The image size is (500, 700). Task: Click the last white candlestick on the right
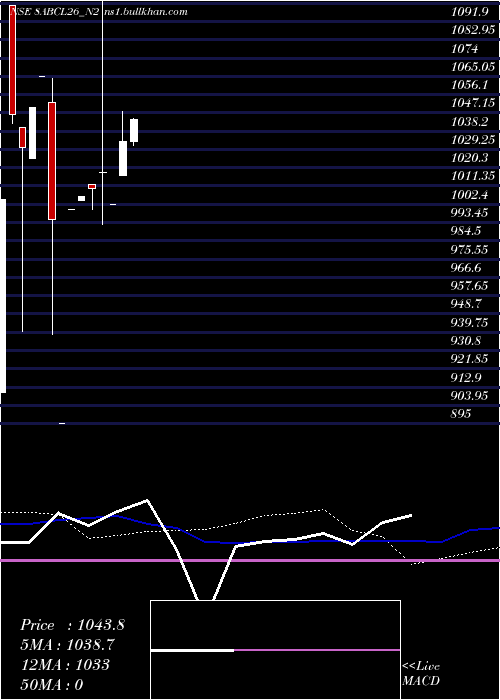tap(134, 130)
